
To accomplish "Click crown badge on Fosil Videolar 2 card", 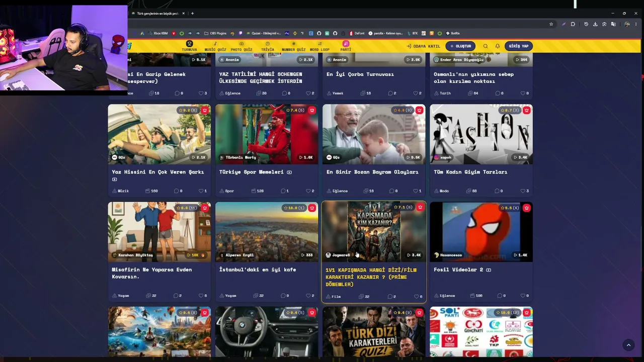I will pos(526,208).
